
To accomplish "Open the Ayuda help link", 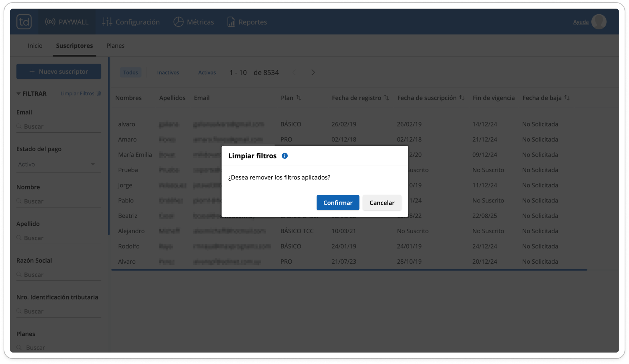I will (581, 22).
